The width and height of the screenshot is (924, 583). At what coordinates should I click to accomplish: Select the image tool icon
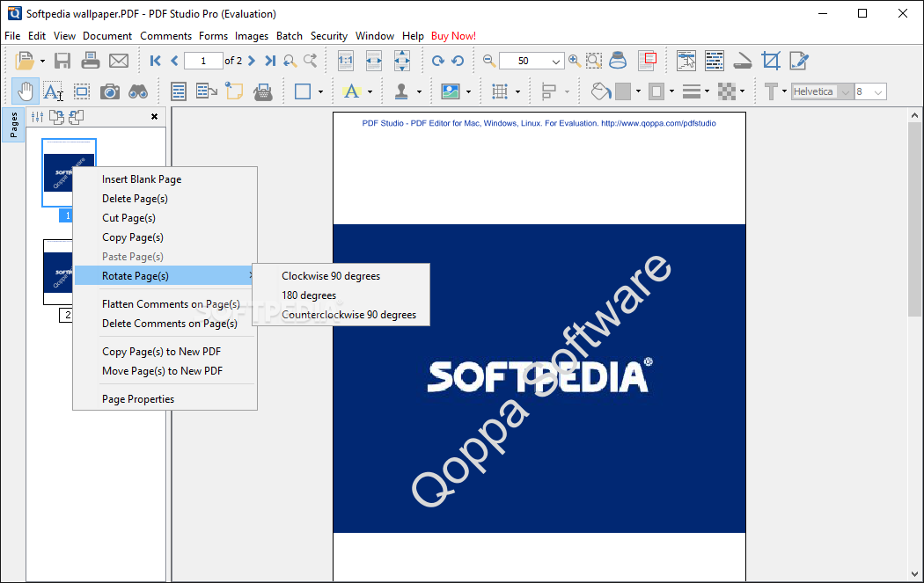(x=451, y=91)
